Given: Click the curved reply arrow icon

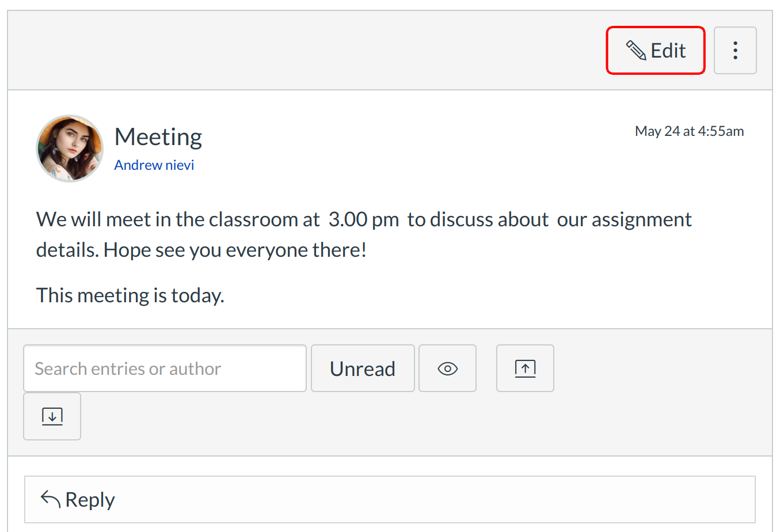Looking at the screenshot, I should [x=51, y=499].
